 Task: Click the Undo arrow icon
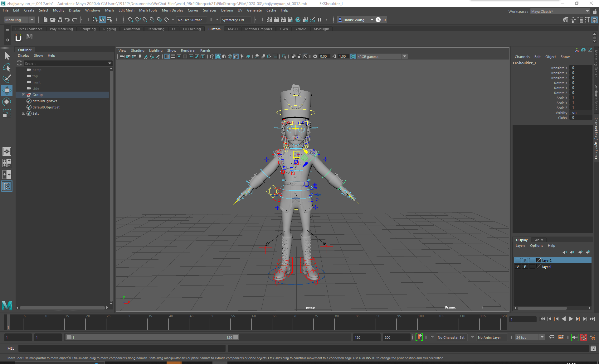(67, 20)
